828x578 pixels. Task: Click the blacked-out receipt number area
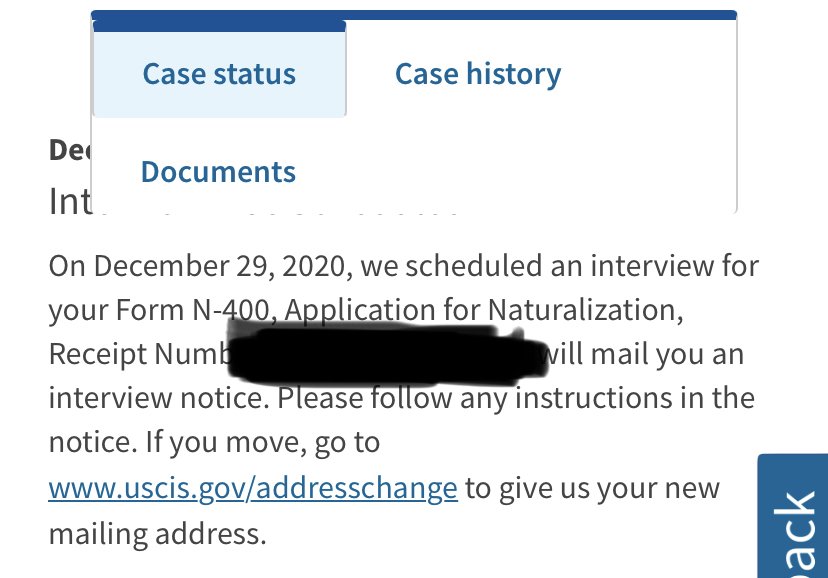pyautogui.click(x=390, y=357)
